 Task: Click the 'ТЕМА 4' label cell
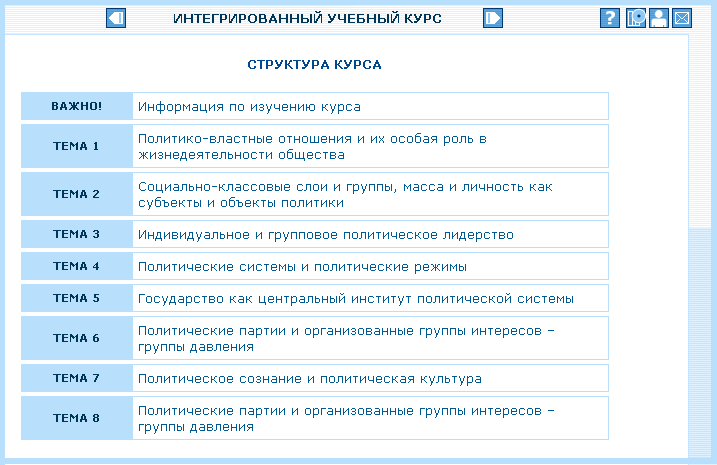tap(77, 266)
